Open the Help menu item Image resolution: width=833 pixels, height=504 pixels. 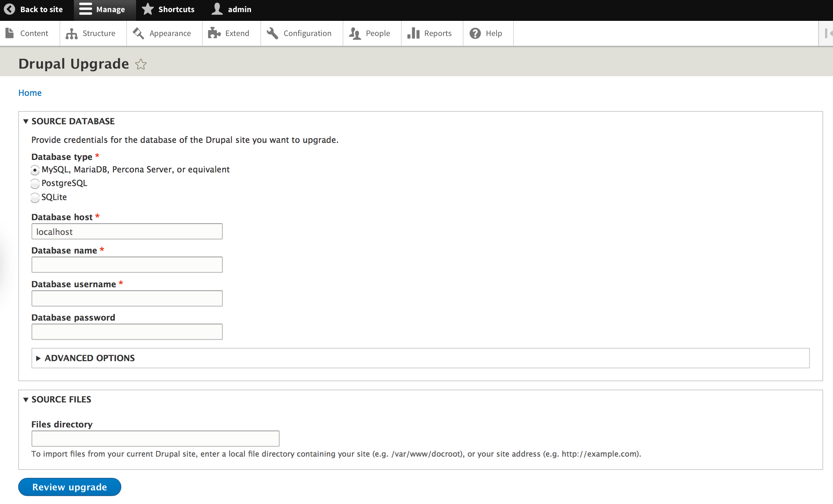pyautogui.click(x=489, y=33)
